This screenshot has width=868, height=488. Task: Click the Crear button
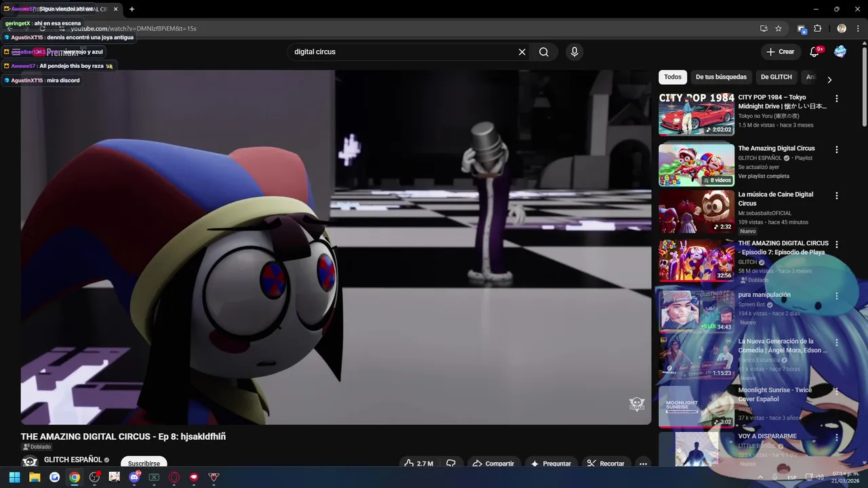click(780, 52)
